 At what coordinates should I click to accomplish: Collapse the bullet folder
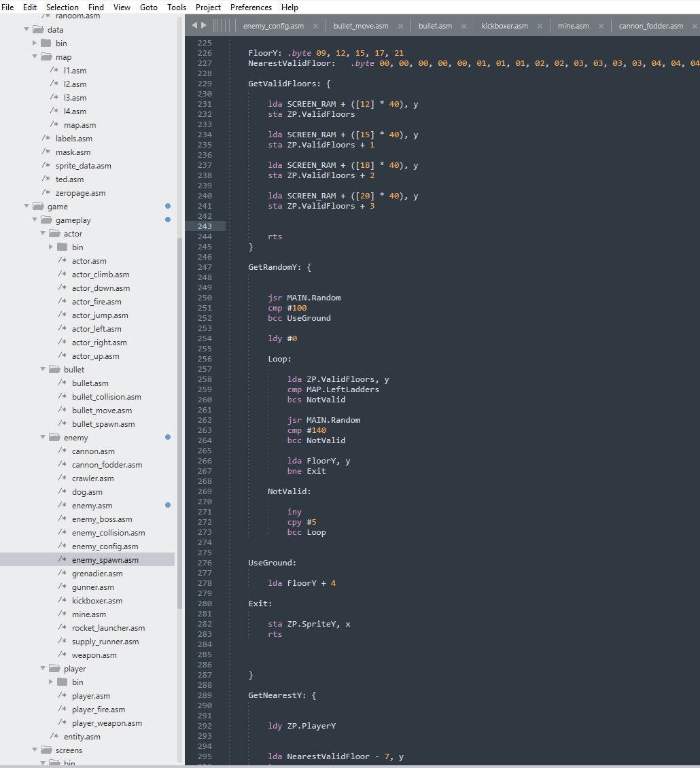(43, 369)
